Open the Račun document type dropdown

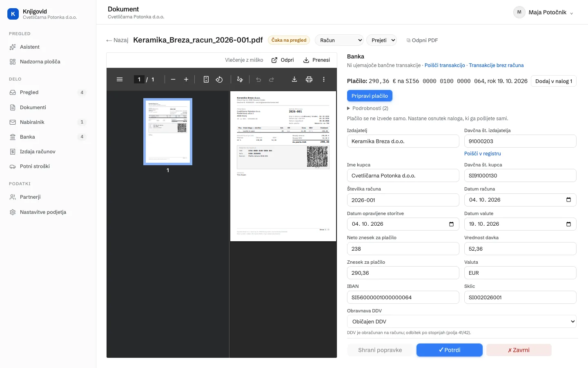click(x=339, y=40)
